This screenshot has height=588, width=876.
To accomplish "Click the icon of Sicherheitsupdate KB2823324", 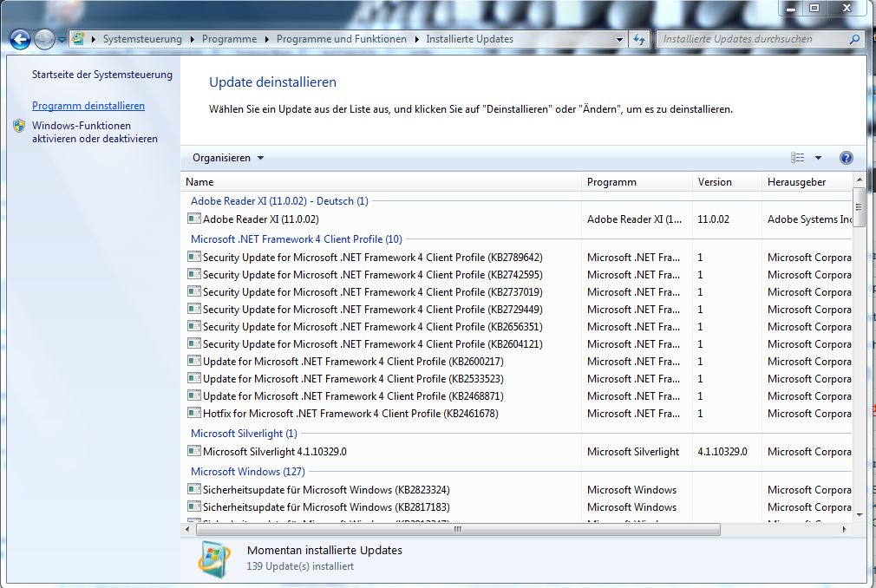I will (x=194, y=489).
